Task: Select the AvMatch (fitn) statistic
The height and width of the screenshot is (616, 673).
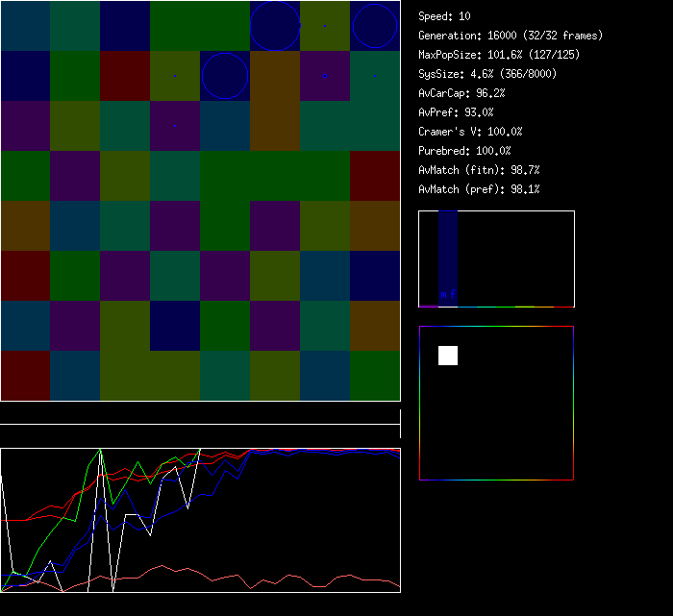Action: pyautogui.click(x=479, y=170)
